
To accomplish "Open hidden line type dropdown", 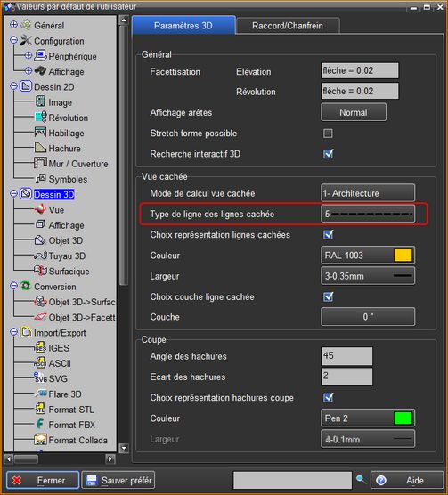I will click(368, 214).
